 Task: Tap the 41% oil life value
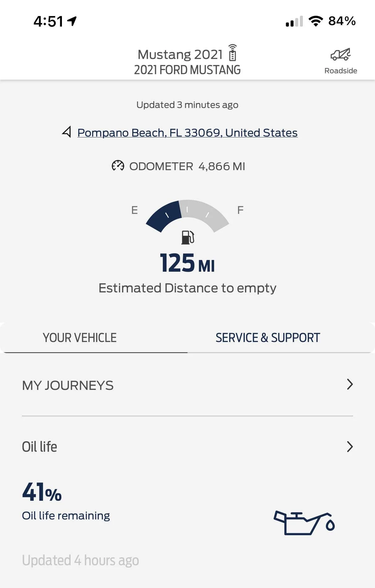tap(42, 492)
